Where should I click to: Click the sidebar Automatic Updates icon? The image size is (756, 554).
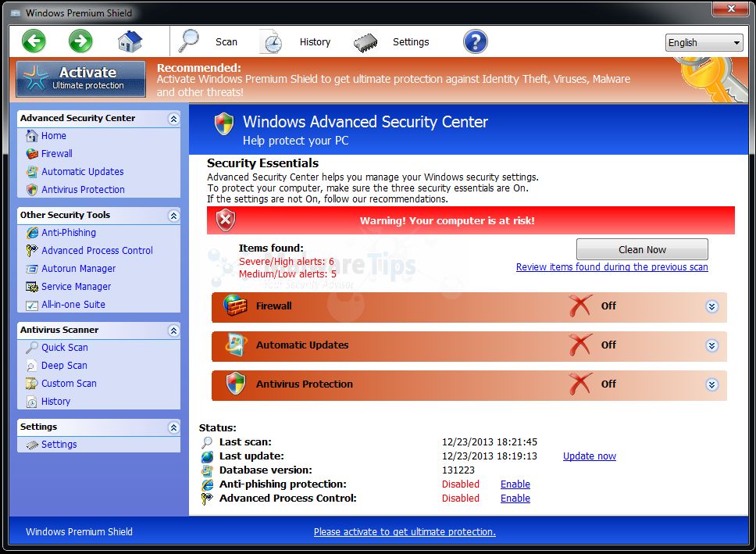[x=32, y=172]
